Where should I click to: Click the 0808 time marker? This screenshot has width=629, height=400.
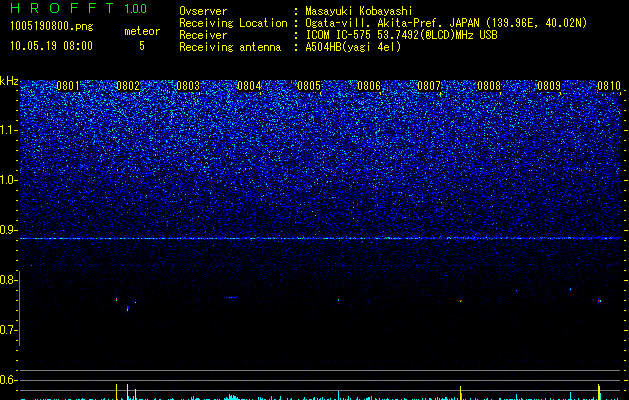[489, 86]
